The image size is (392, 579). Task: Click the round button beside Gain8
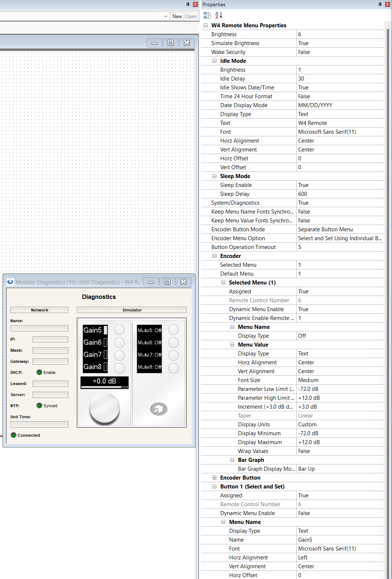click(x=119, y=368)
